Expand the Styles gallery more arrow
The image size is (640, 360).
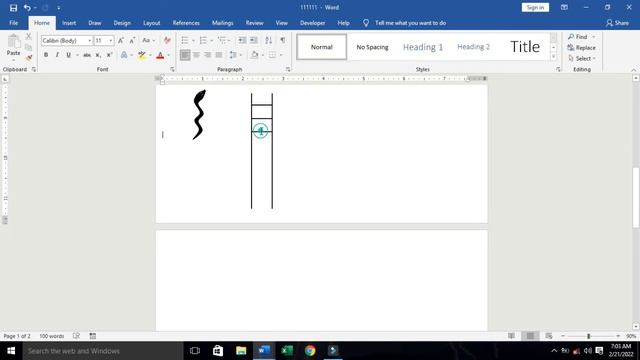pos(553,57)
